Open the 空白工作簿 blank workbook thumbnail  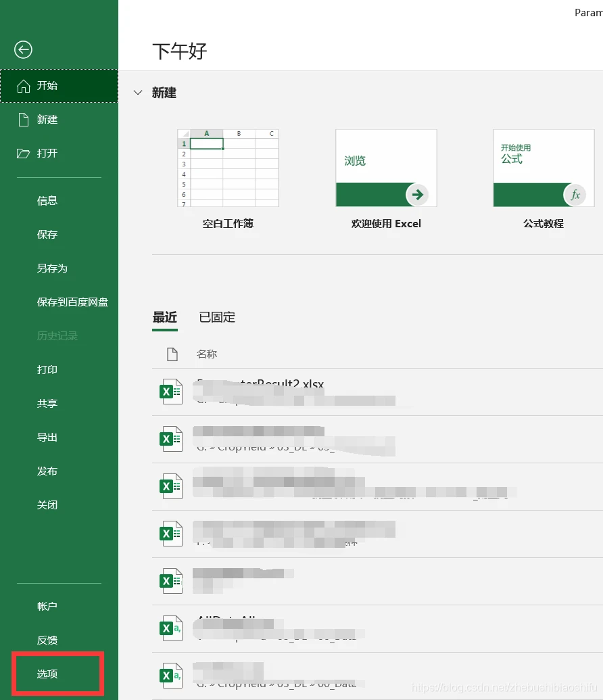(x=228, y=168)
